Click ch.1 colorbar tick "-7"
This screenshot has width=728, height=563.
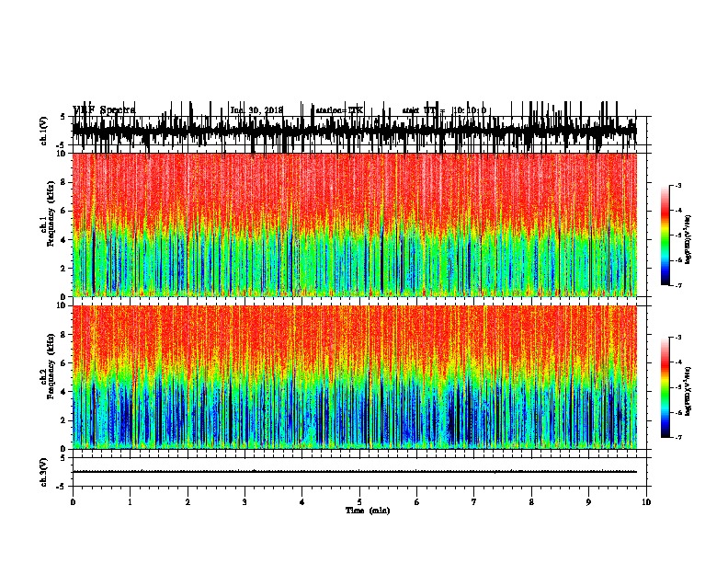[x=677, y=285]
